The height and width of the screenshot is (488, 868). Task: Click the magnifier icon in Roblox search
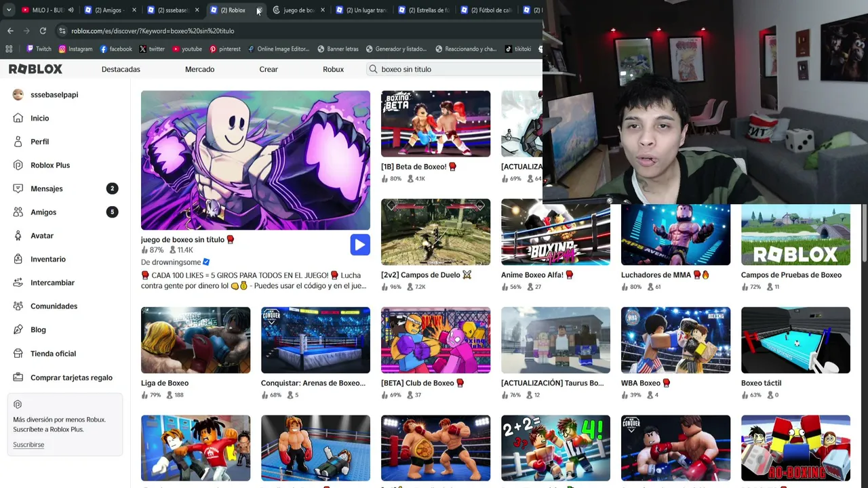(x=373, y=69)
